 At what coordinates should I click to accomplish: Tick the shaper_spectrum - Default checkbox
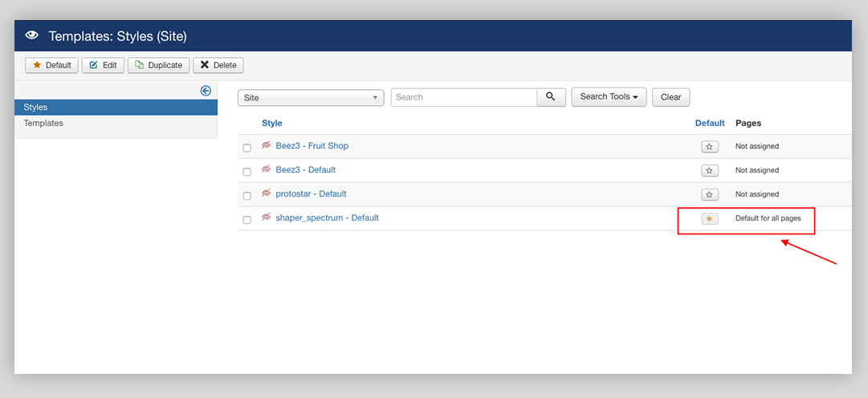(247, 220)
